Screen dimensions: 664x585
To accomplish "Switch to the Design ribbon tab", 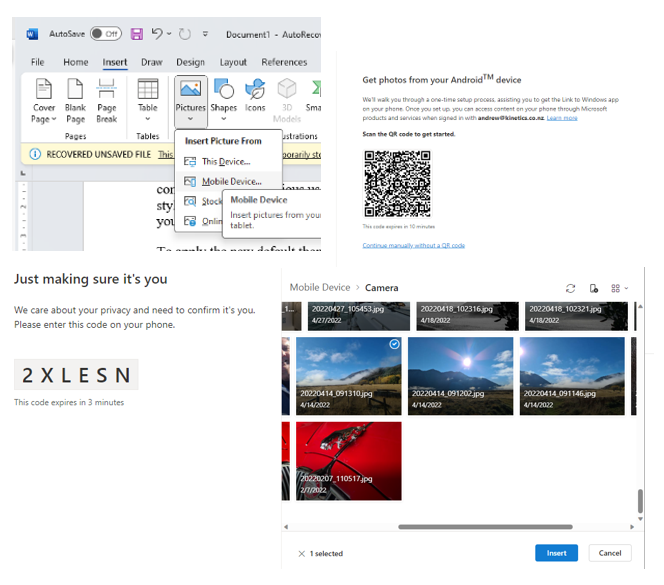I will click(x=190, y=62).
